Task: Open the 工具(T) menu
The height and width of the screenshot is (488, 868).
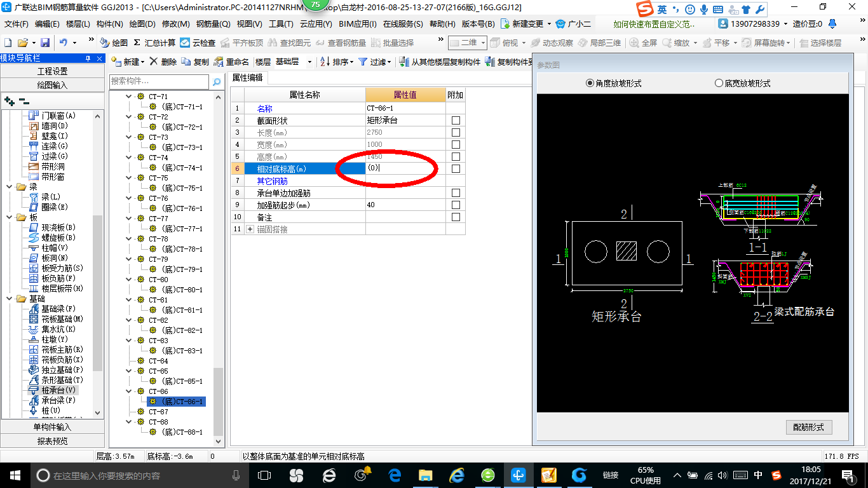Action: [281, 24]
